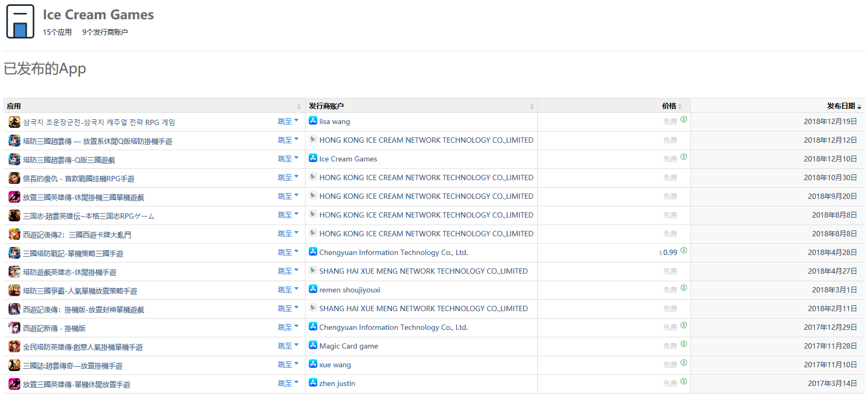
Task: Click app icon for 西遊記新傳 - 掛機版 row
Action: 14,328
